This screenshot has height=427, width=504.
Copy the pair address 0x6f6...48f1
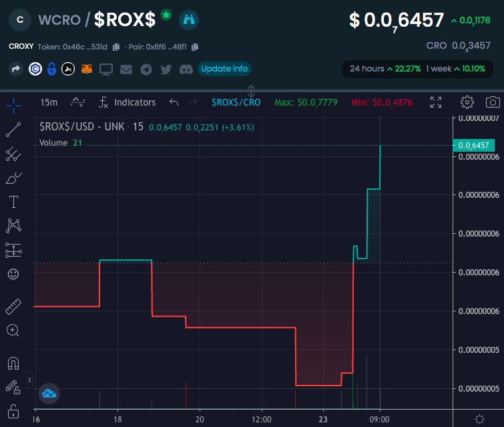coord(195,47)
